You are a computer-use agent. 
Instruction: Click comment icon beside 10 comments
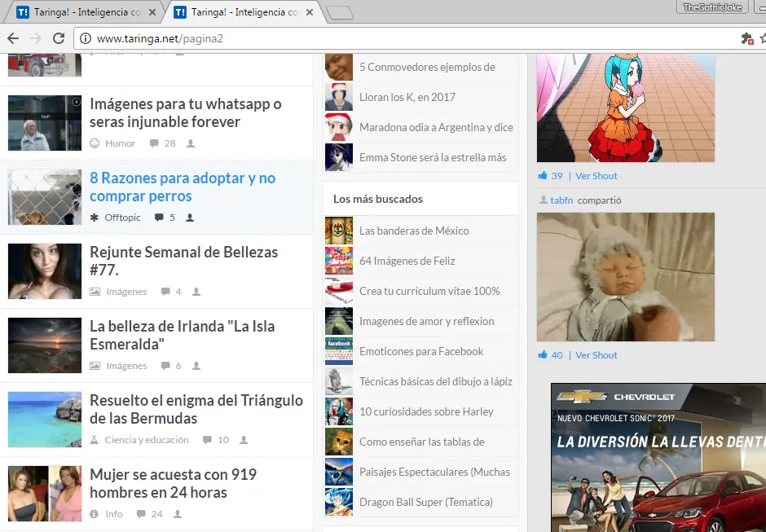pos(207,440)
